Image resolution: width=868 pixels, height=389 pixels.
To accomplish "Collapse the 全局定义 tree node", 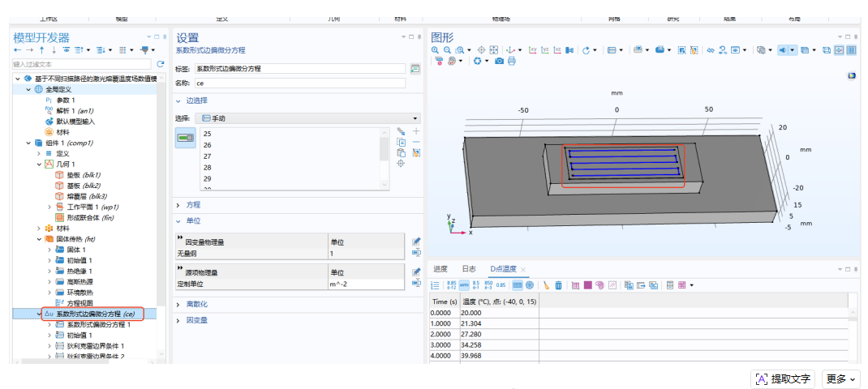I will tap(28, 89).
